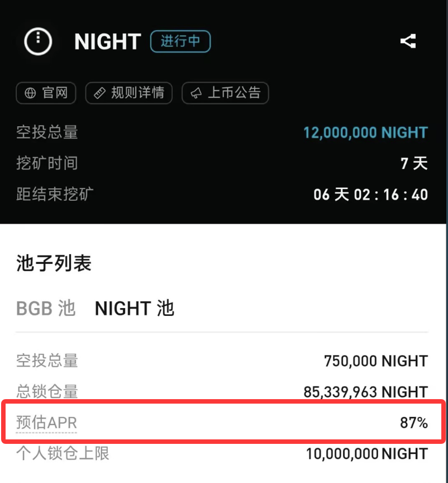Open the 官网 official website link
The width and height of the screenshot is (448, 483).
pos(46,93)
